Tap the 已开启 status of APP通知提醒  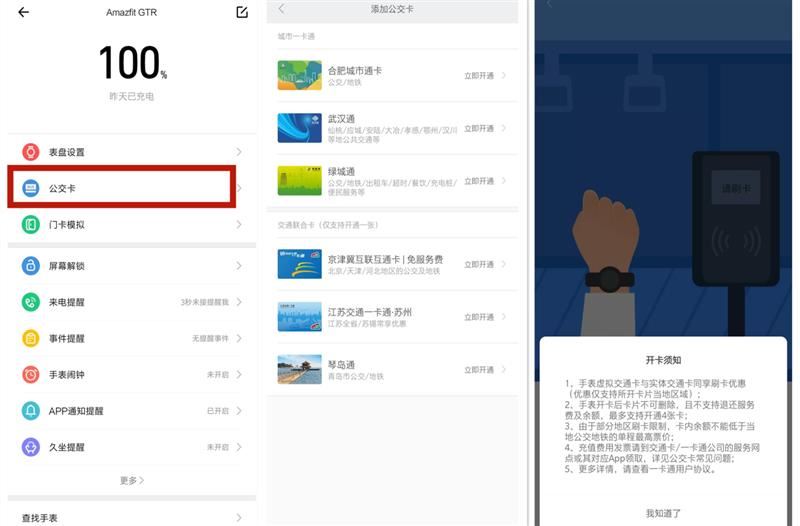click(x=218, y=411)
